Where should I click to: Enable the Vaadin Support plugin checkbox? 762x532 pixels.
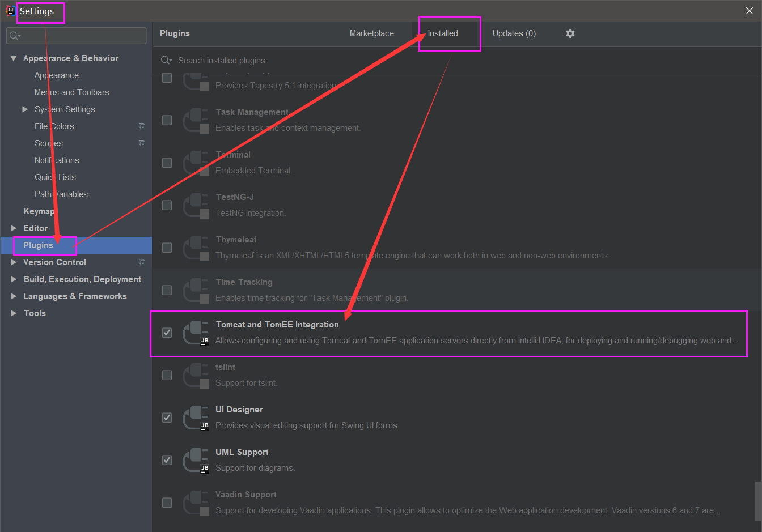[167, 503]
